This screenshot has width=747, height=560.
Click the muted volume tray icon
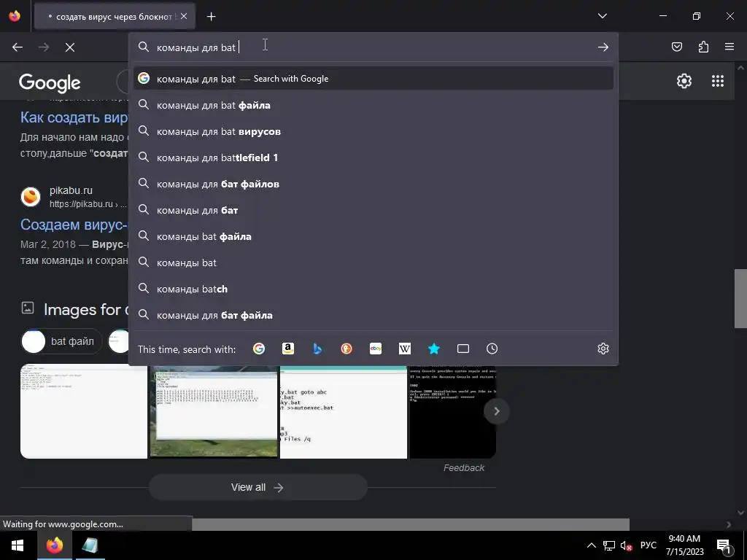click(x=626, y=545)
